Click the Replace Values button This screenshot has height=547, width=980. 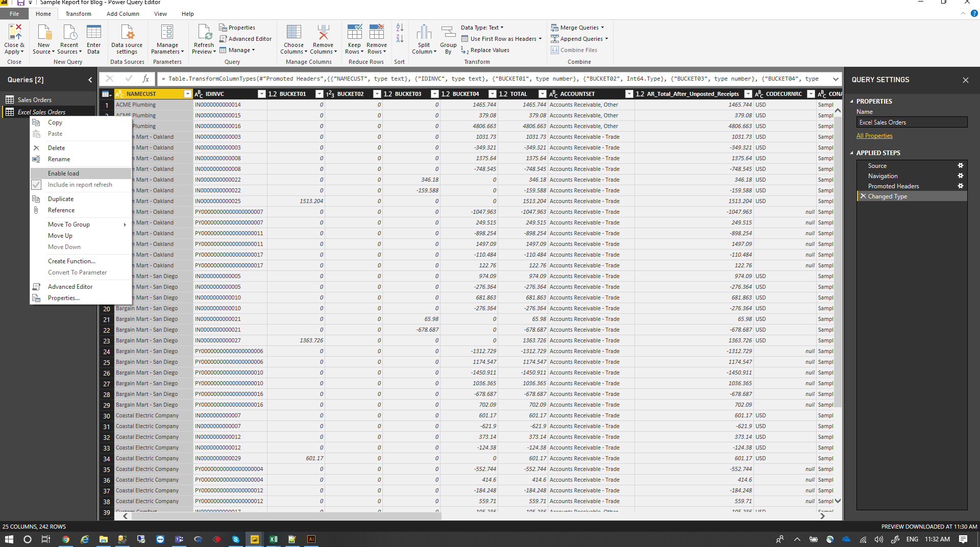485,50
